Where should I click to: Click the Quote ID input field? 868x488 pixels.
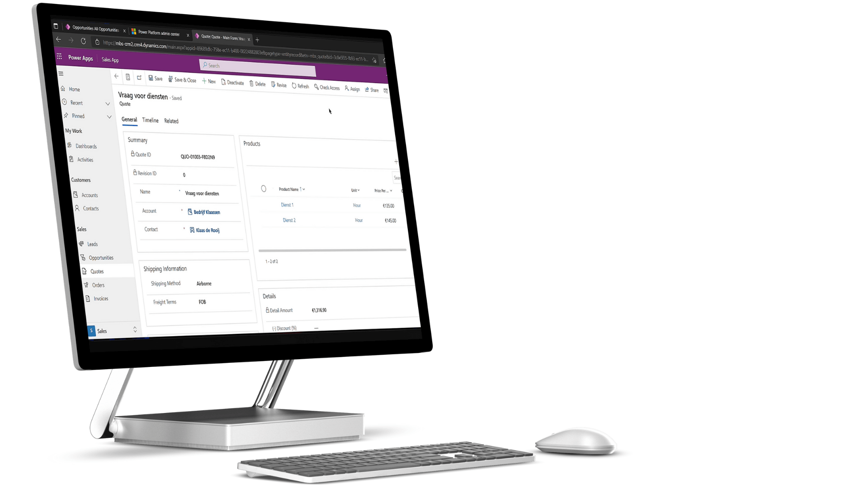point(198,157)
